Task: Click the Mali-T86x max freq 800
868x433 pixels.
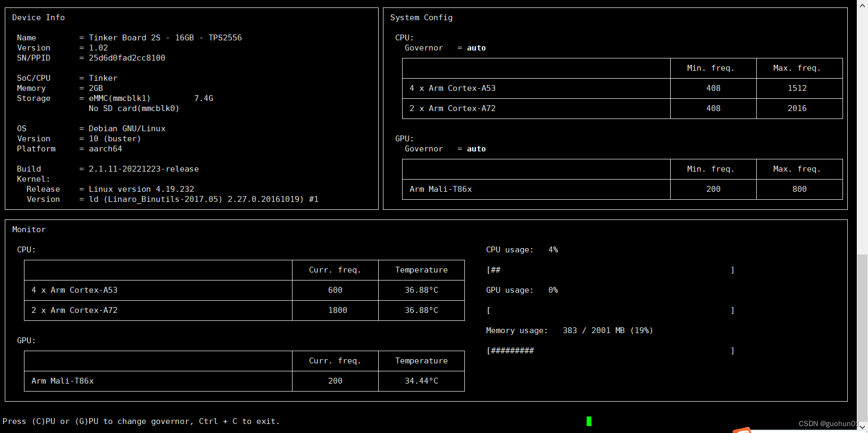Action: tap(799, 189)
